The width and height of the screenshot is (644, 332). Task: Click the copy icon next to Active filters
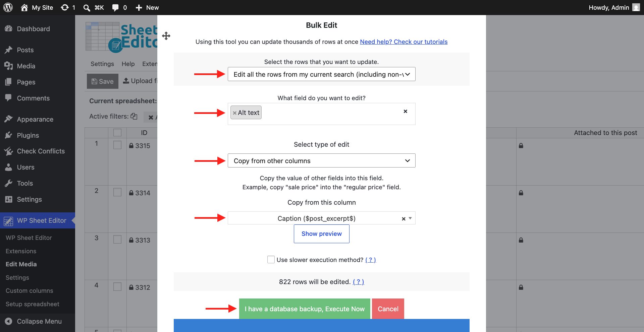(x=134, y=116)
